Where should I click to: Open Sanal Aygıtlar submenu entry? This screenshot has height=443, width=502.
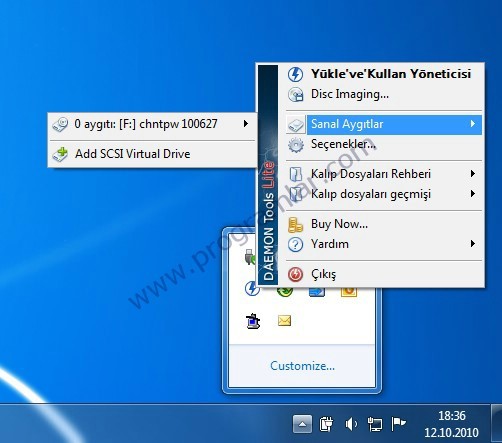(384, 124)
